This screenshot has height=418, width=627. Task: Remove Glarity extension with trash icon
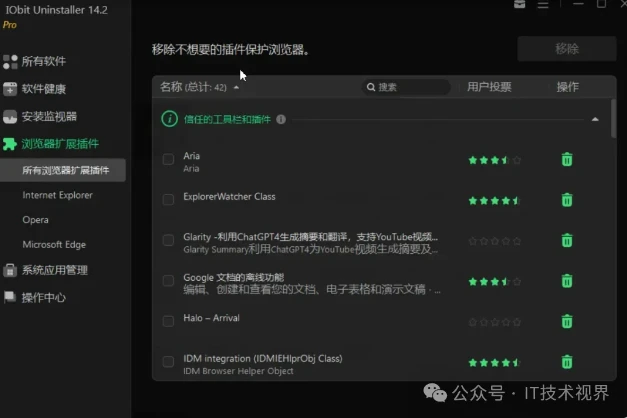(x=567, y=240)
